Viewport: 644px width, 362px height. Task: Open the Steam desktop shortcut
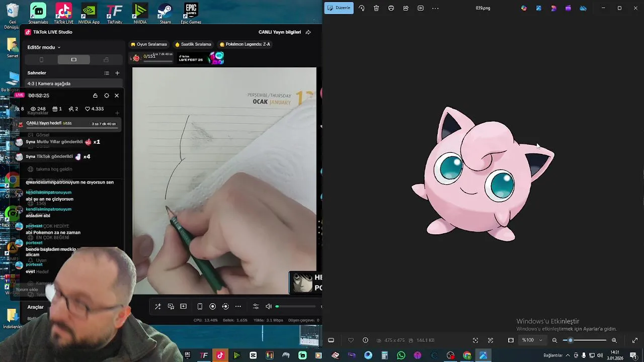coord(165,14)
